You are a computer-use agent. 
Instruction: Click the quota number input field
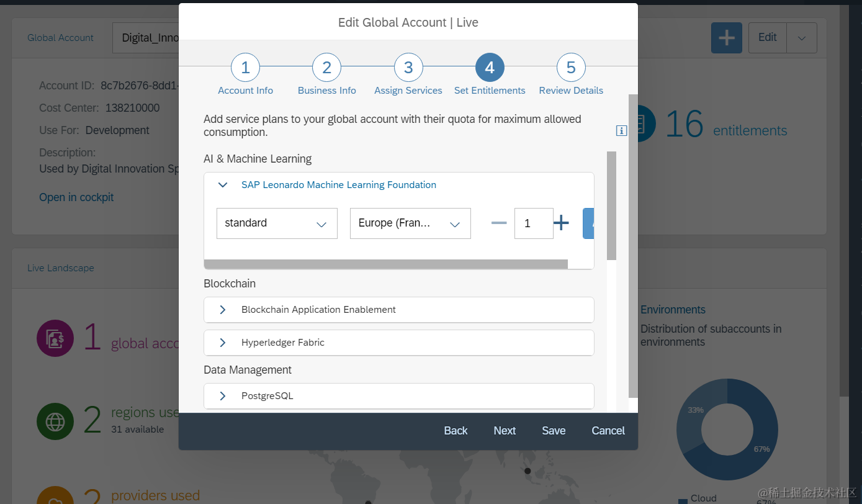click(534, 223)
